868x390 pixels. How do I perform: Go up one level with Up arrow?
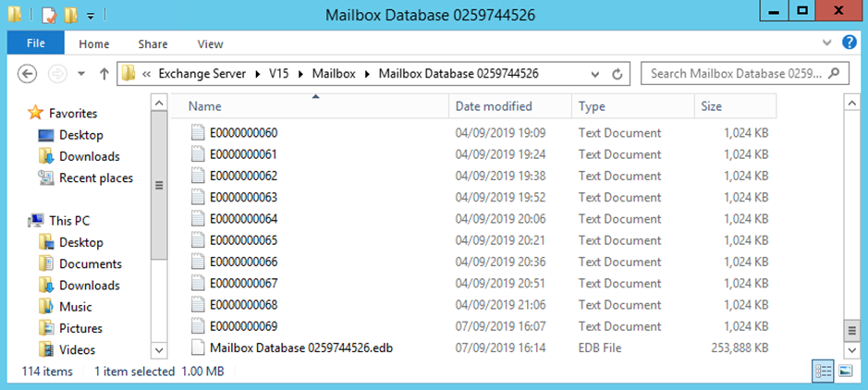pyautogui.click(x=104, y=74)
